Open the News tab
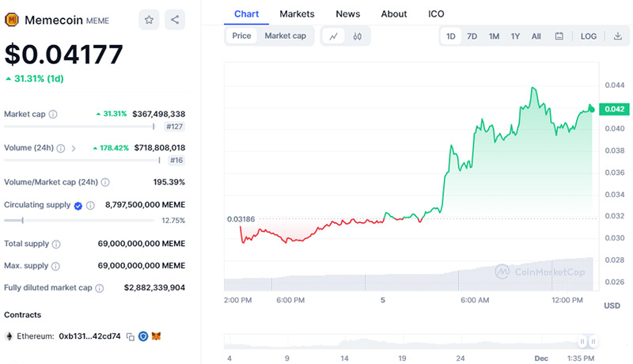Image resolution: width=633 pixels, height=364 pixels. (x=347, y=13)
